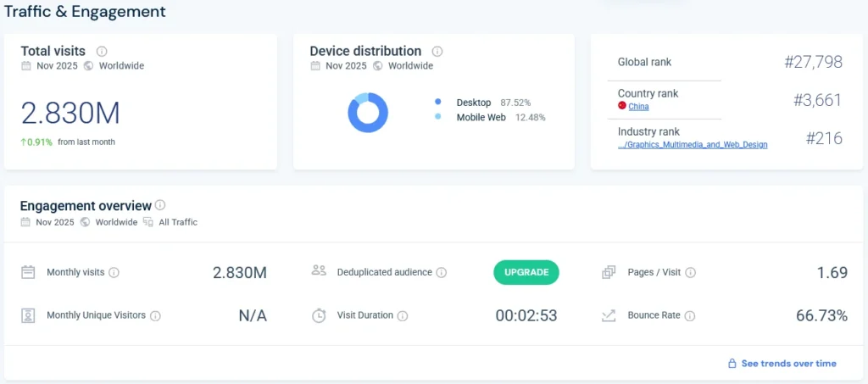Screen dimensions: 868x384
Task: Click info icon beside Total visits
Action: pos(103,51)
